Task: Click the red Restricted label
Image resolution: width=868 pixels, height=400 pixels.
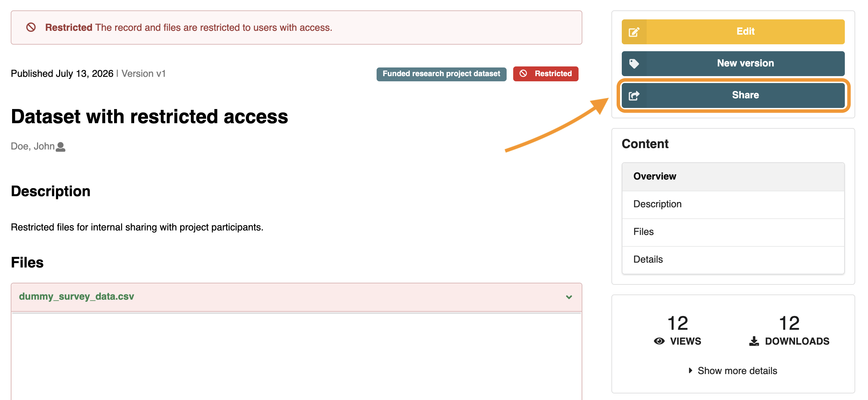Action: [546, 74]
